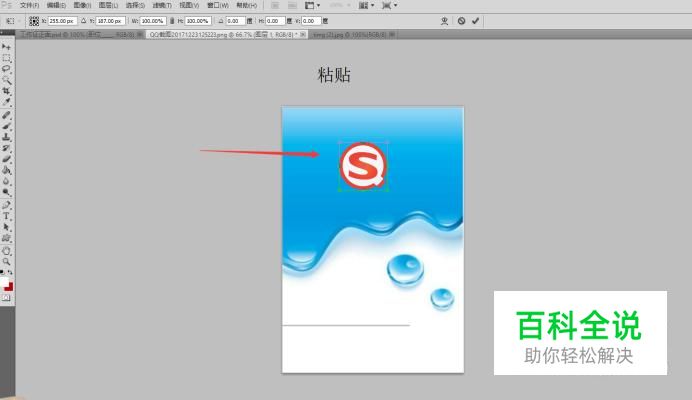Screen dimensions: 692x400
Task: Click the vertical skew field
Action: tap(311, 21)
